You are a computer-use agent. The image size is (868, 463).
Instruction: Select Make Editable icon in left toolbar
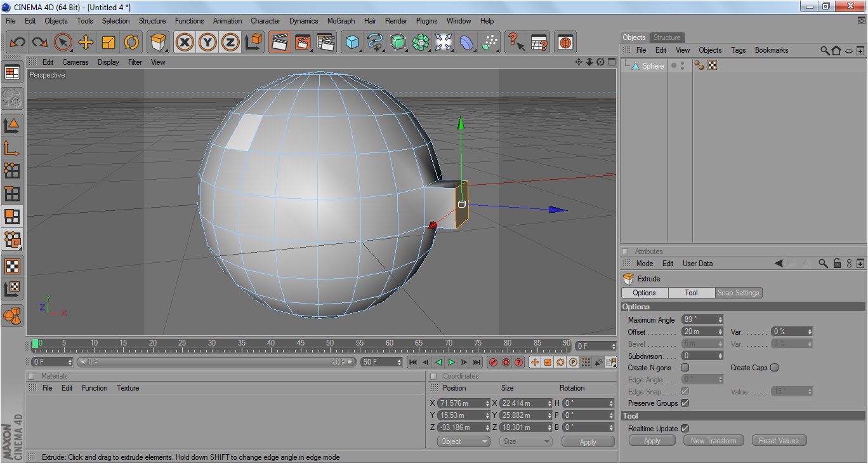tap(11, 97)
